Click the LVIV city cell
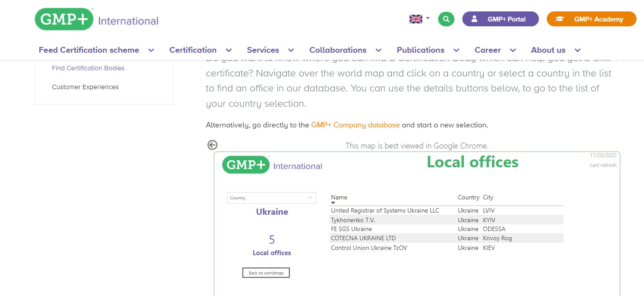Image resolution: width=644 pixels, height=296 pixels. tap(489, 211)
